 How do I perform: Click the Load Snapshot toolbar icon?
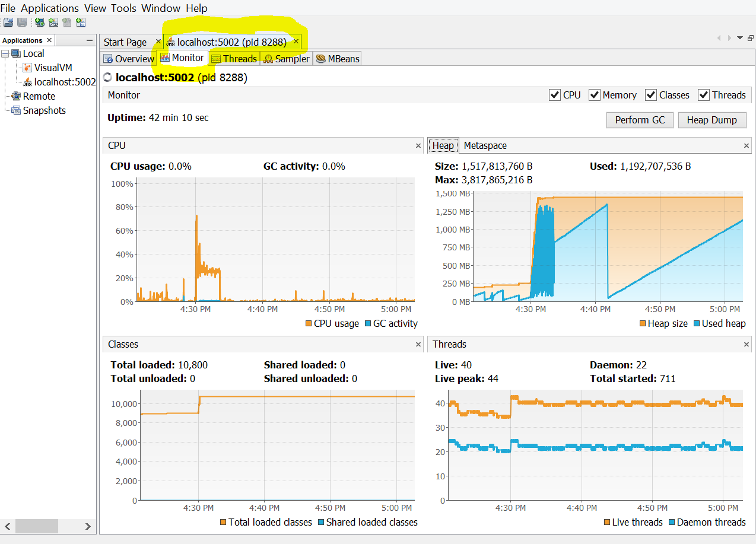[x=8, y=22]
